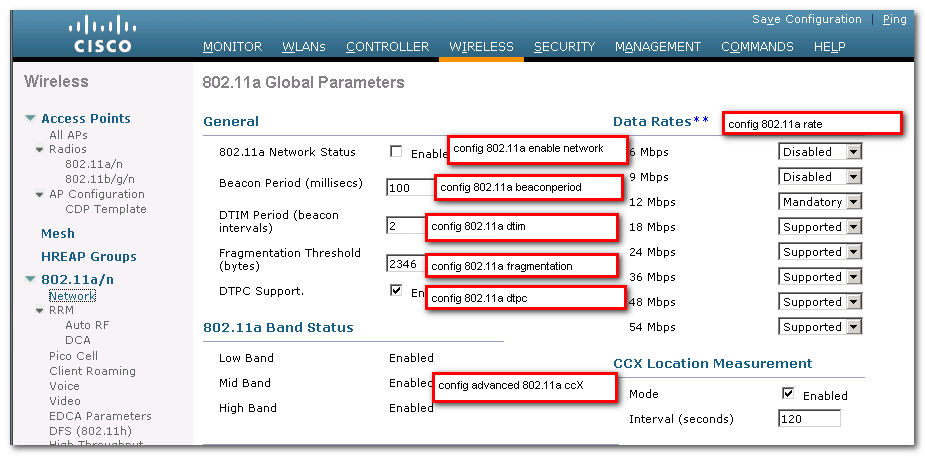
Task: Open HREAP Groups in the sidebar
Action: [x=88, y=257]
